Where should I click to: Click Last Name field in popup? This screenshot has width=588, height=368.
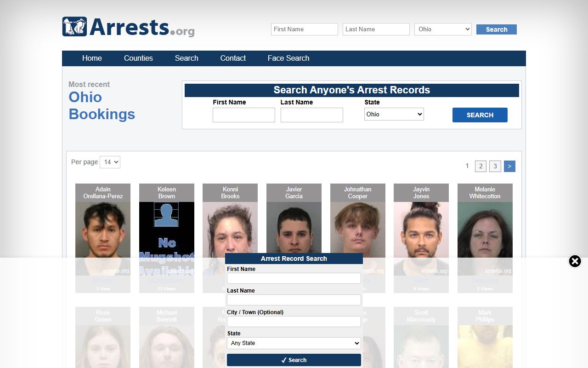pyautogui.click(x=294, y=300)
